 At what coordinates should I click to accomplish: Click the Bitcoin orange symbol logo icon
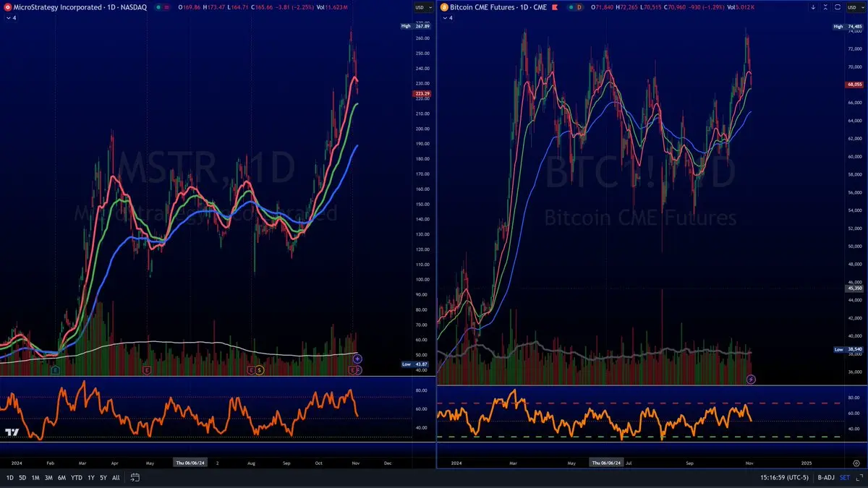tap(444, 7)
